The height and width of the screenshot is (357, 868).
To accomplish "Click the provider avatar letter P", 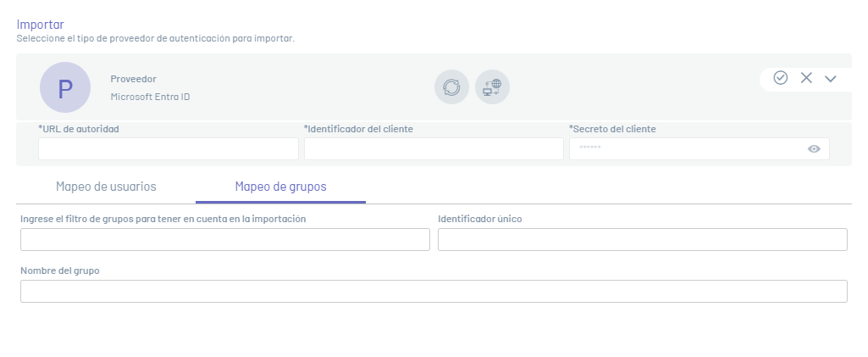I will [x=65, y=87].
